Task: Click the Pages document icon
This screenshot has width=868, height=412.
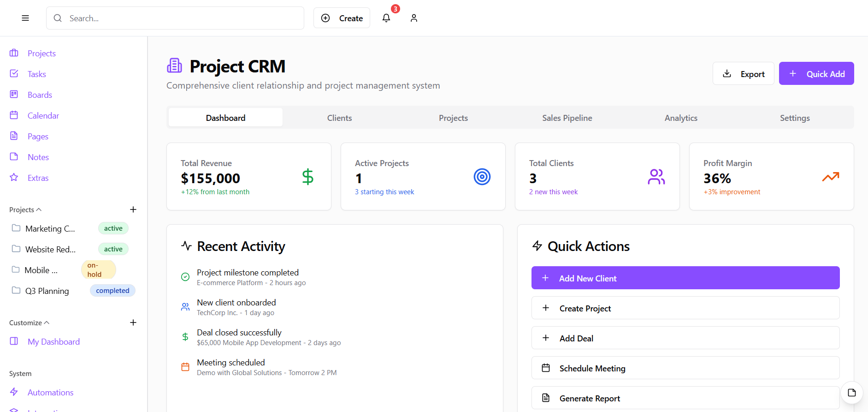Action: pos(14,136)
